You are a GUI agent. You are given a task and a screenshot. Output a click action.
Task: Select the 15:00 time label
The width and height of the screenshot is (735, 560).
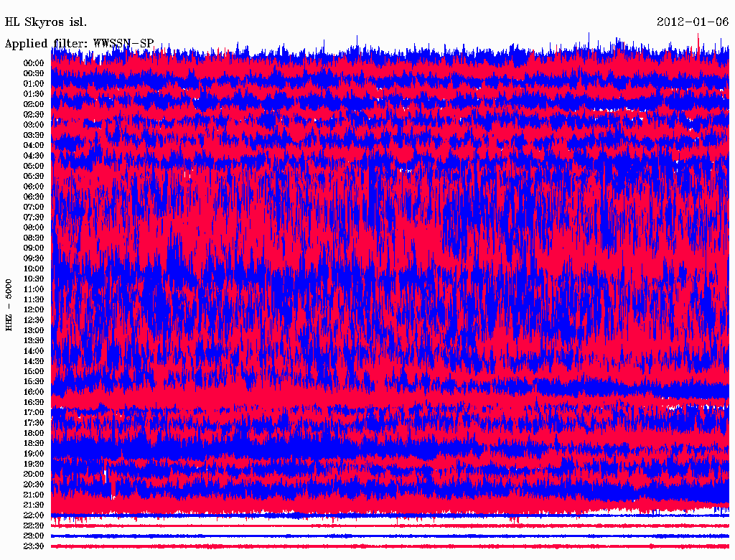click(34, 371)
